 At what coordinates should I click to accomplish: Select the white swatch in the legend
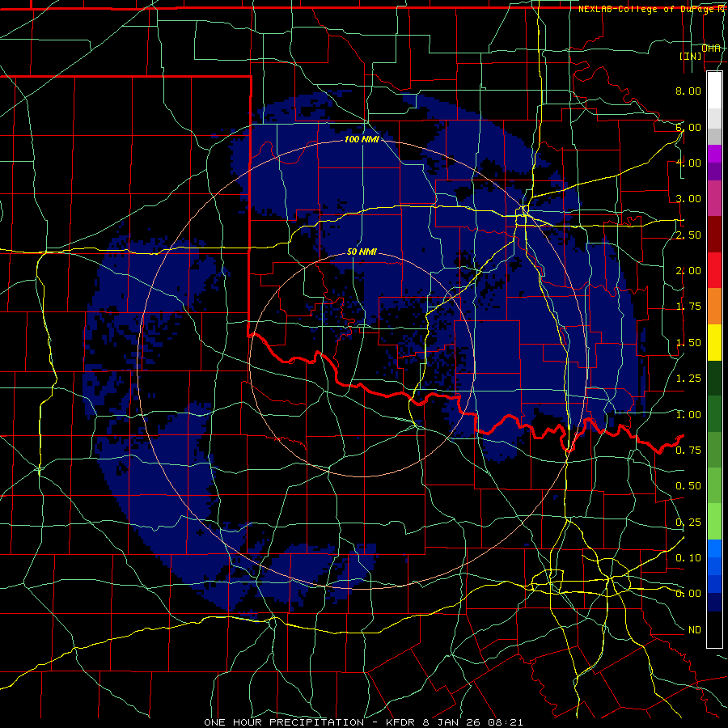point(714,91)
